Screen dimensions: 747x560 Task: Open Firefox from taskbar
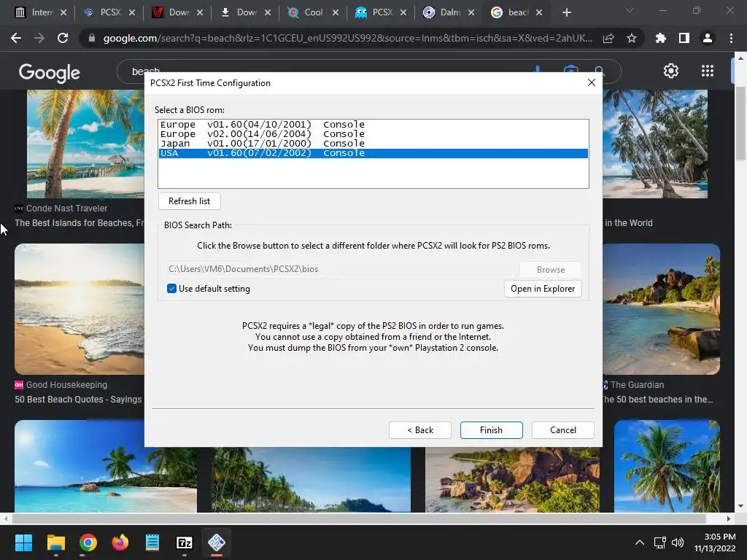click(120, 542)
